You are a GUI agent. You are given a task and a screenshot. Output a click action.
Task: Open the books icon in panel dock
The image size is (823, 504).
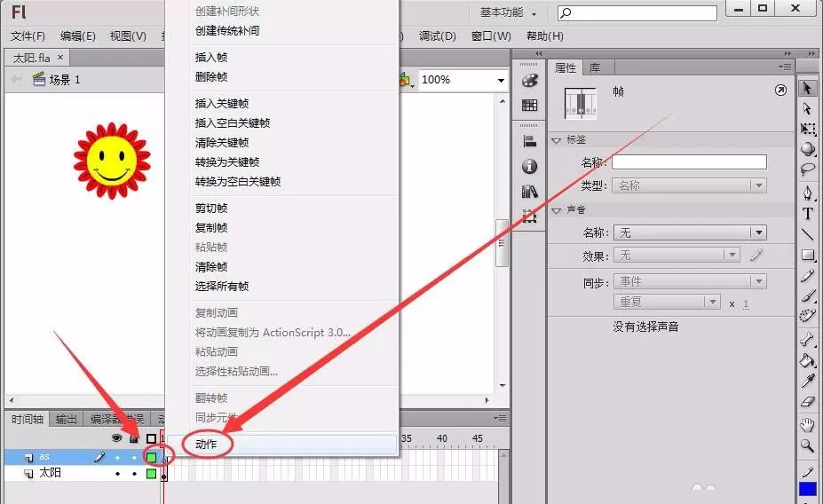529,192
